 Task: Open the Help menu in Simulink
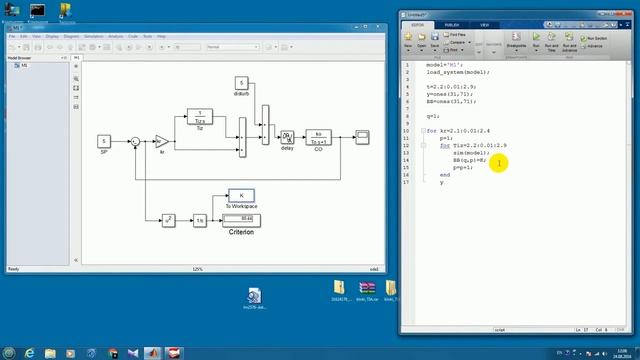pyautogui.click(x=161, y=37)
